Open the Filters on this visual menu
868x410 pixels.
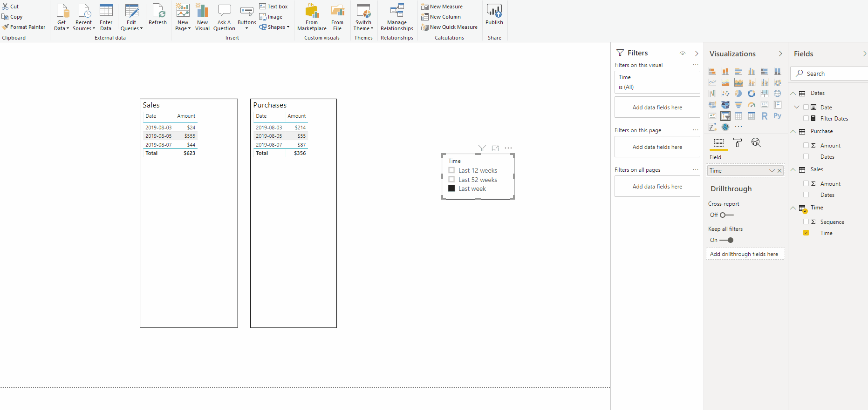[696, 65]
